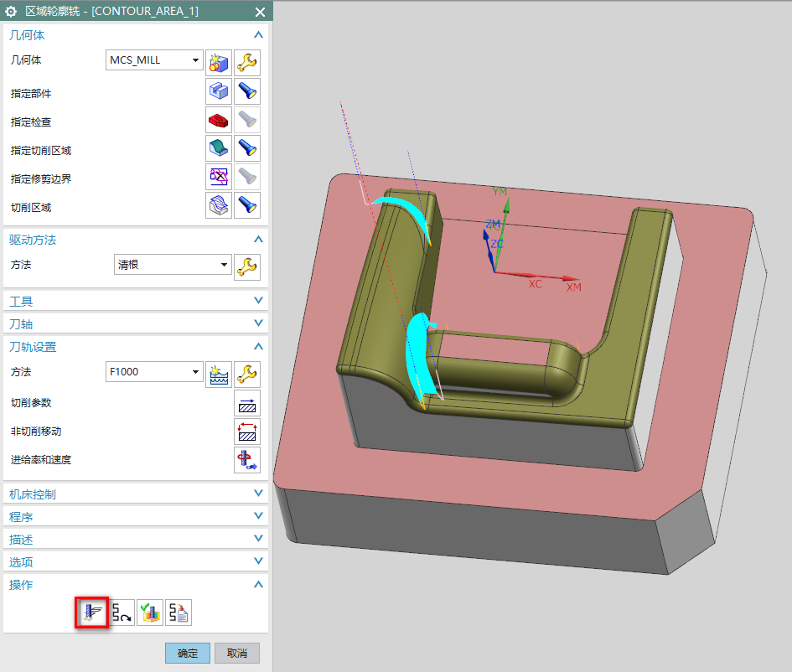Open 切削参数 cutting parameters icon
This screenshot has height=672, width=792.
(247, 403)
